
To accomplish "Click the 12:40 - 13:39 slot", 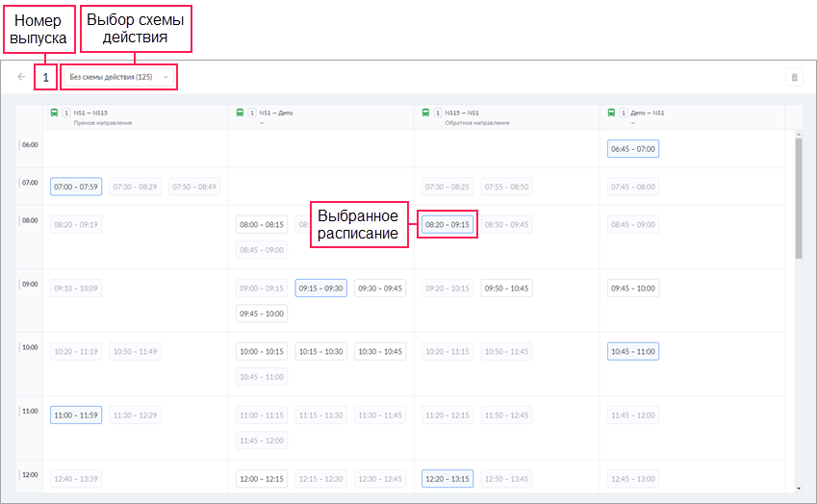I will click(76, 478).
